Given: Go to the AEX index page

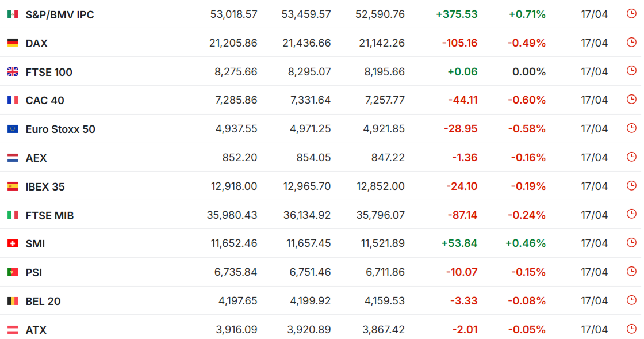Looking at the screenshot, I should point(36,158).
